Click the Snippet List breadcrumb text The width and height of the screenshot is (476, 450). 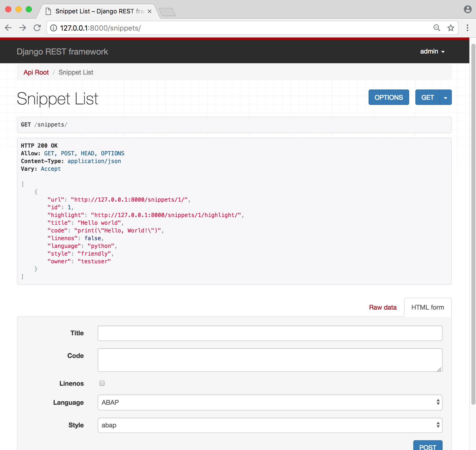point(76,72)
